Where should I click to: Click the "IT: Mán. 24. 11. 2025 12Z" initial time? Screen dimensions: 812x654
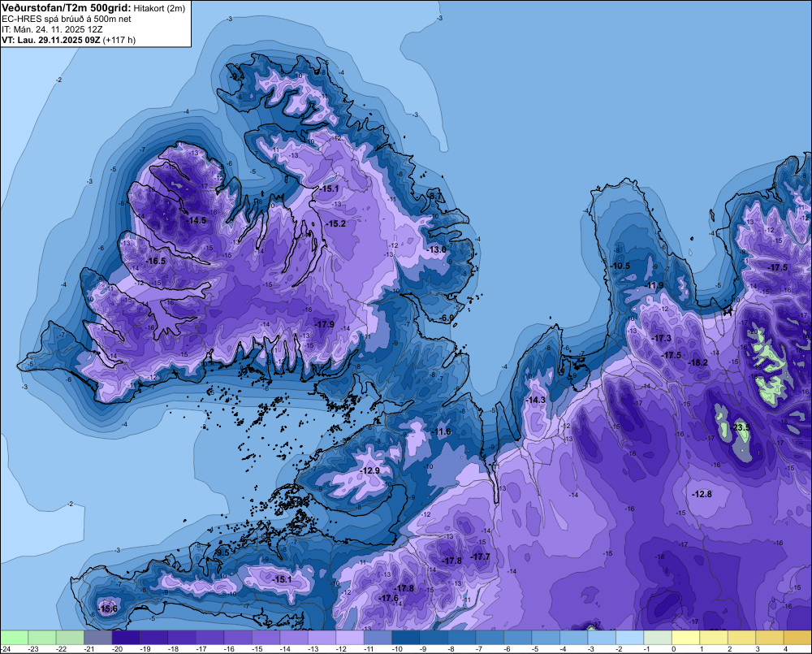52,29
